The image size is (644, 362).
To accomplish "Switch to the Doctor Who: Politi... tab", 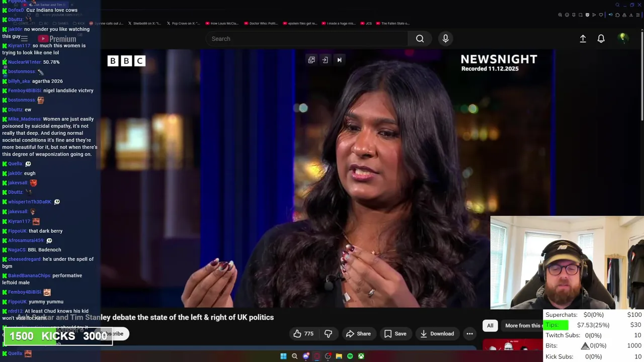I will coord(261,23).
